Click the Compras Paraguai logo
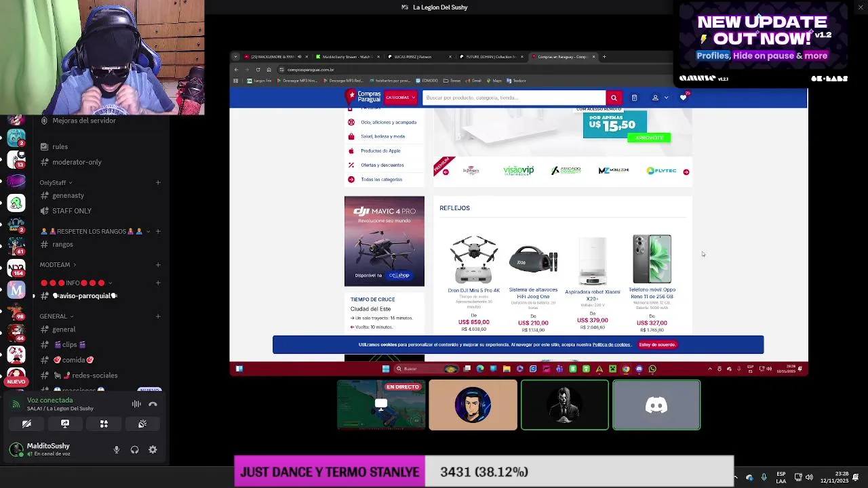The height and width of the screenshot is (488, 868). [363, 97]
